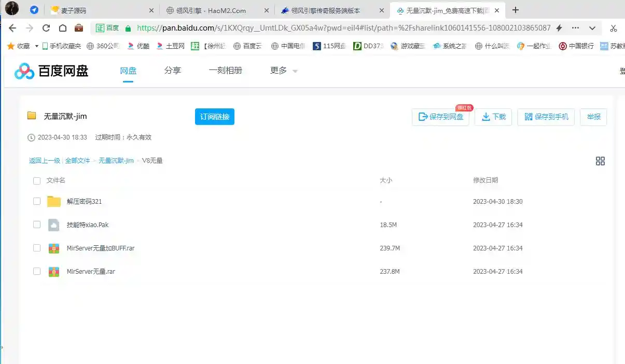
Task: Close the 翎风引擎 - HaoM2.Com tab
Action: (267, 10)
